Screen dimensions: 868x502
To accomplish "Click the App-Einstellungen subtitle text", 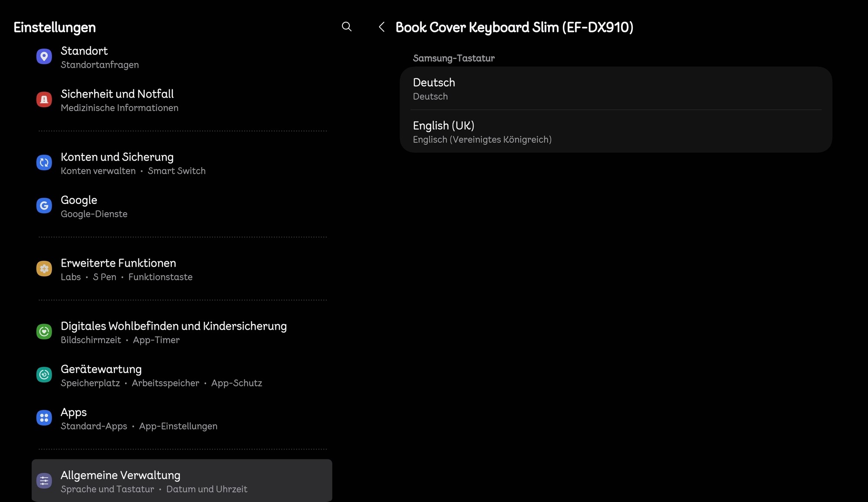I will (178, 426).
